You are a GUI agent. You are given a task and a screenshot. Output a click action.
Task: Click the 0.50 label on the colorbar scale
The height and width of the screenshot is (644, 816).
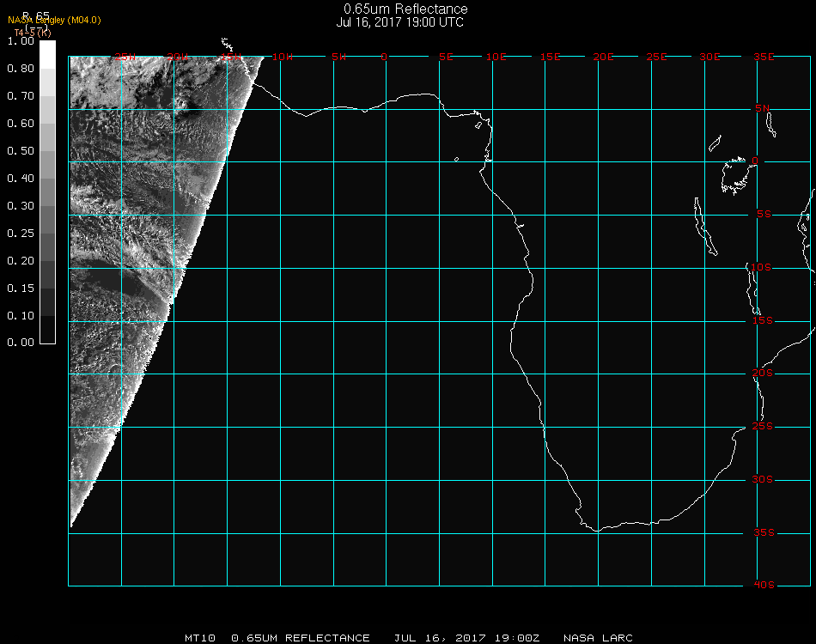pyautogui.click(x=21, y=151)
